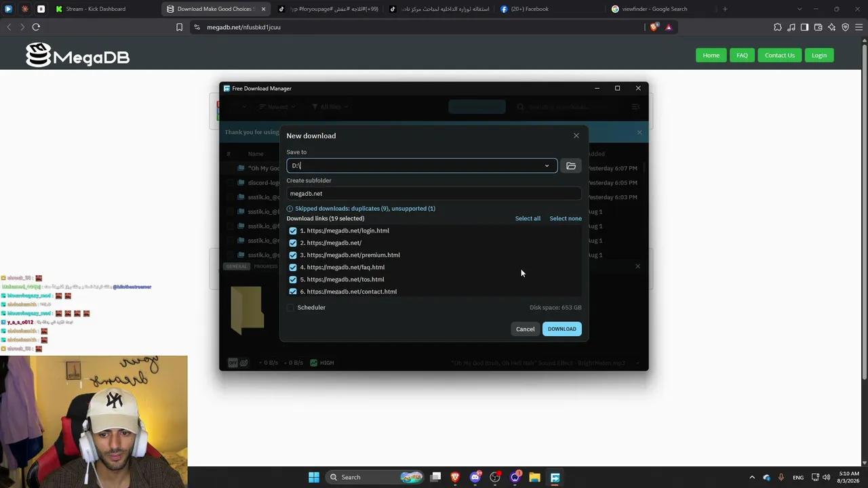Open the MegaDB Login page
868x488 pixels.
pyautogui.click(x=819, y=56)
